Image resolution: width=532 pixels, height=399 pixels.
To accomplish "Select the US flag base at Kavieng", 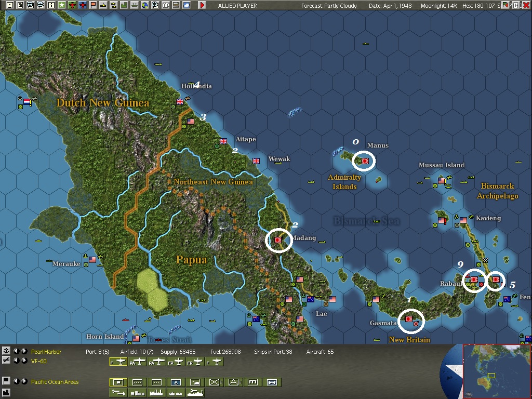I will 463,220.
